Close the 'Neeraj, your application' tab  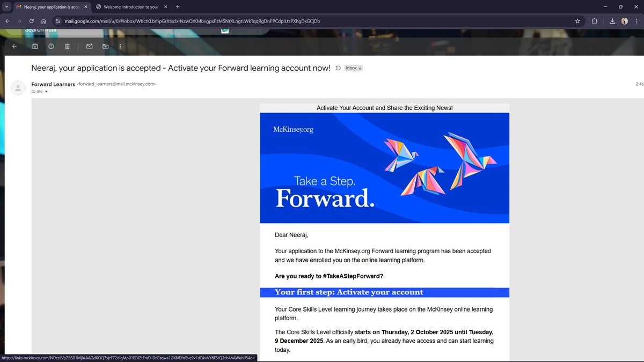coord(85,6)
